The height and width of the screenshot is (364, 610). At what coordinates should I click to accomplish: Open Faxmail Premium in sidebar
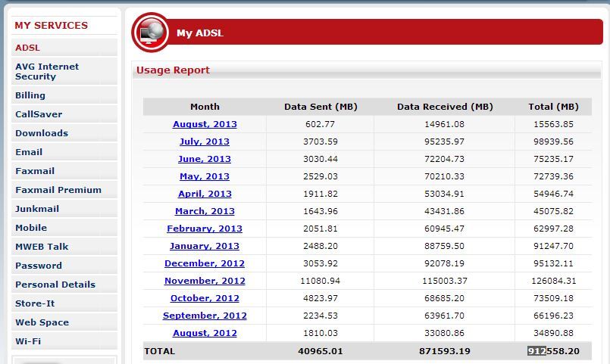(58, 190)
